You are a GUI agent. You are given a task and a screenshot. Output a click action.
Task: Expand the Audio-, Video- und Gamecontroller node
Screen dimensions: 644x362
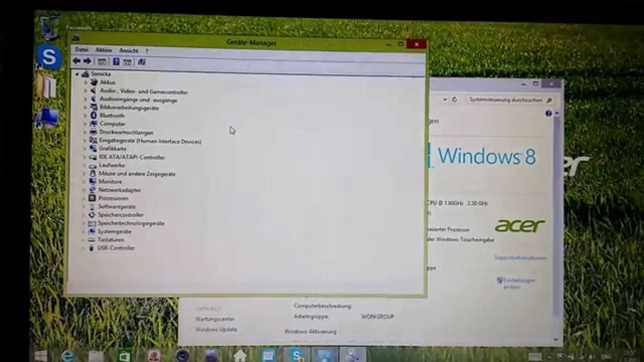pyautogui.click(x=86, y=91)
